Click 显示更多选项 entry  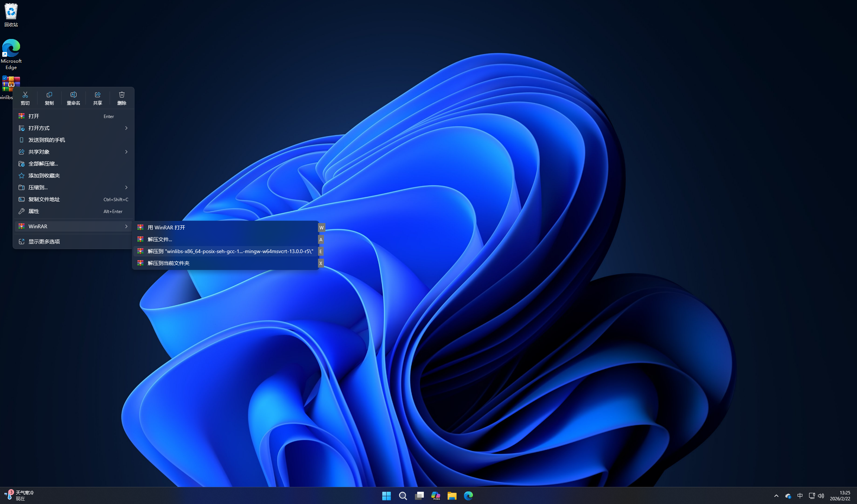(x=44, y=242)
